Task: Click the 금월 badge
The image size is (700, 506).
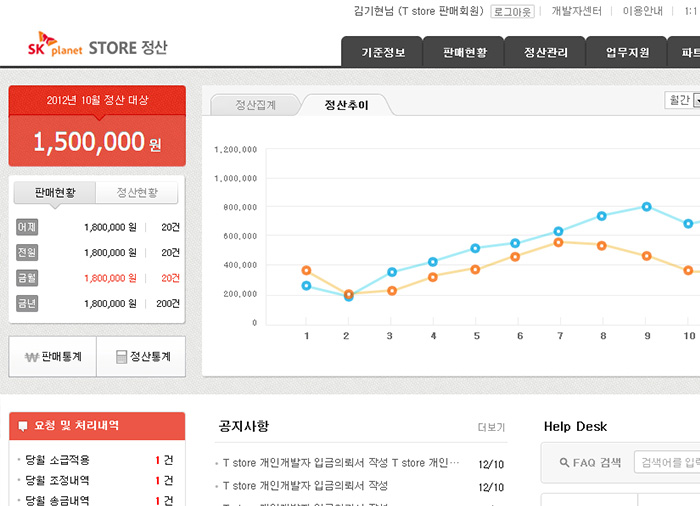Action: click(27, 278)
